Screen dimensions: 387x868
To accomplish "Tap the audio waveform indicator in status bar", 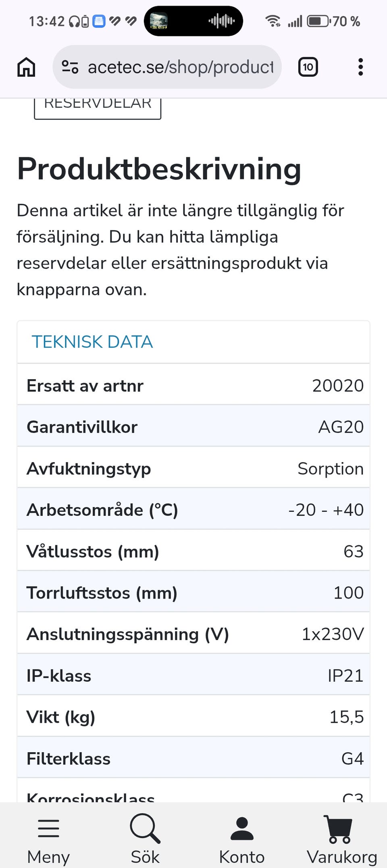I will pos(221,21).
